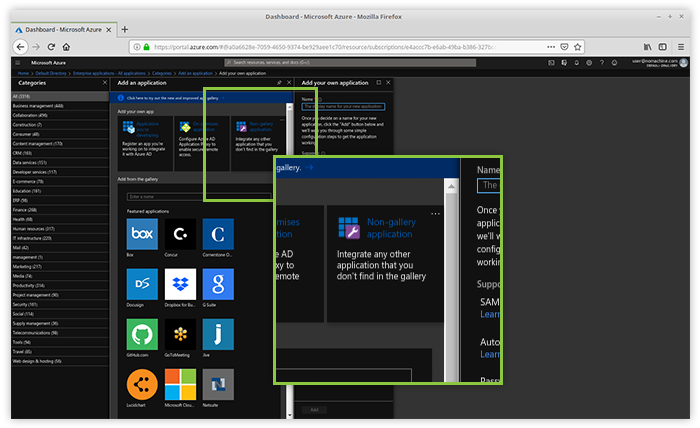Choose the Content management category
The image size is (700, 428).
tap(60, 144)
